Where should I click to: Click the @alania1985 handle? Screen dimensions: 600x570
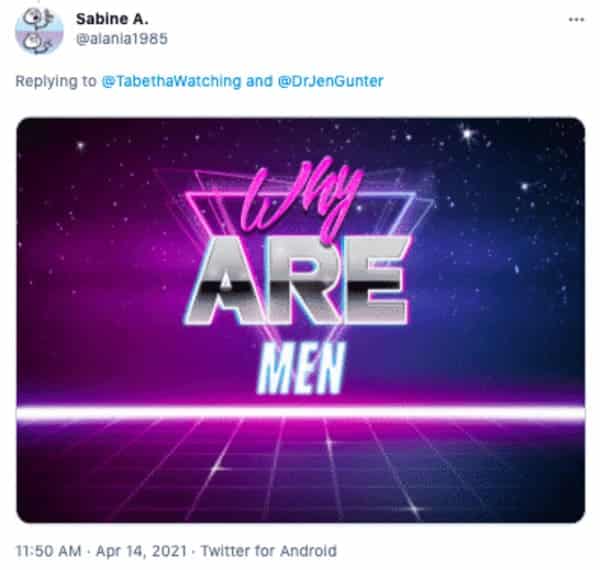click(122, 39)
